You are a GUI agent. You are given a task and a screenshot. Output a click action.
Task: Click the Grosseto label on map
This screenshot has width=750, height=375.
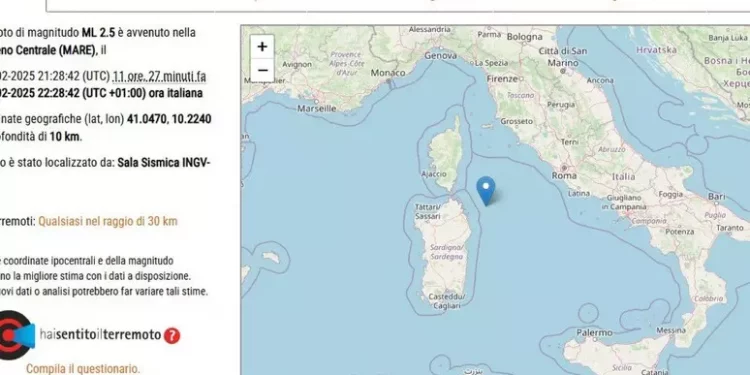pos(517,121)
